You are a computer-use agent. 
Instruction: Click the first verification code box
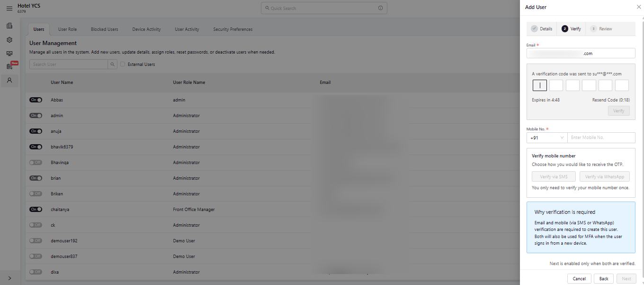540,85
